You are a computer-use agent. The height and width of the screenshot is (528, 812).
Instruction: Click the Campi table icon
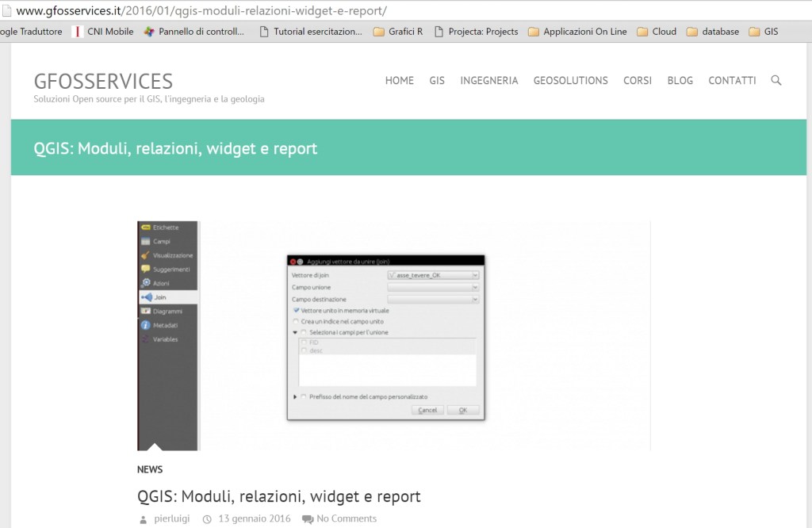click(x=146, y=241)
